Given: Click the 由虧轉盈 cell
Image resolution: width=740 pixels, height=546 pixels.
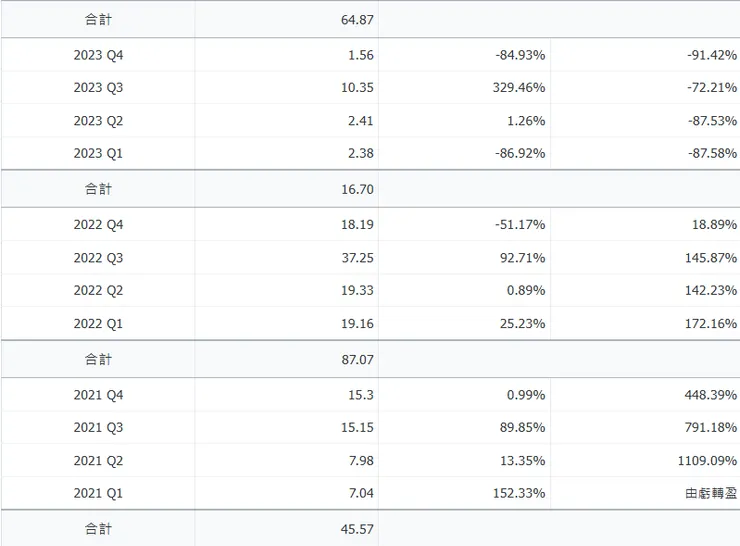Looking at the screenshot, I should (x=711, y=493).
